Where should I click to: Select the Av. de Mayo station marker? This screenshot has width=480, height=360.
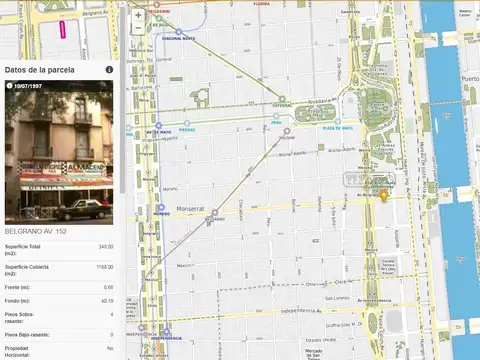click(159, 125)
